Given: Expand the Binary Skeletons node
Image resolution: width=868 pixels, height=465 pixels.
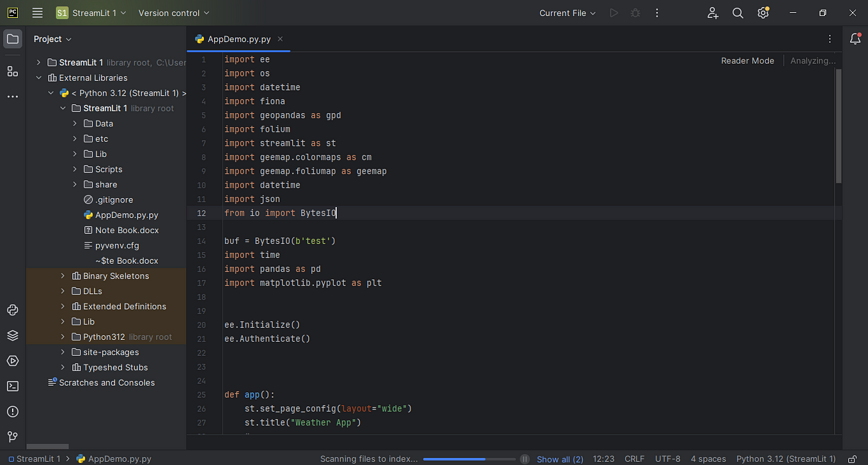Looking at the screenshot, I should 63,276.
